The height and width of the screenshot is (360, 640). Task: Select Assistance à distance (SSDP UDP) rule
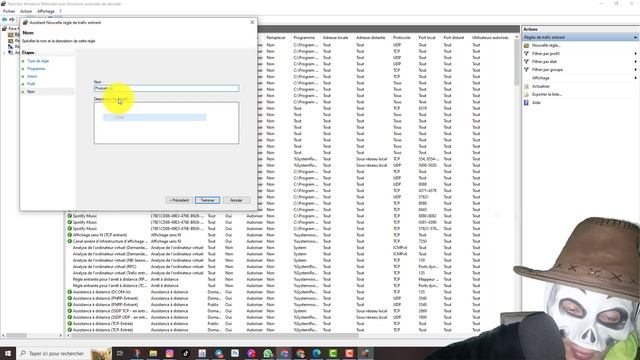pyautogui.click(x=111, y=317)
